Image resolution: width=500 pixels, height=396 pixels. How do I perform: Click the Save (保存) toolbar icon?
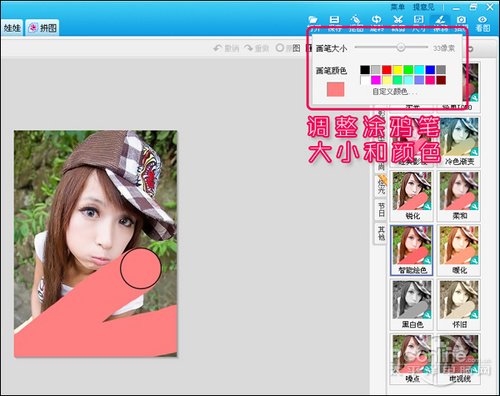[x=334, y=20]
